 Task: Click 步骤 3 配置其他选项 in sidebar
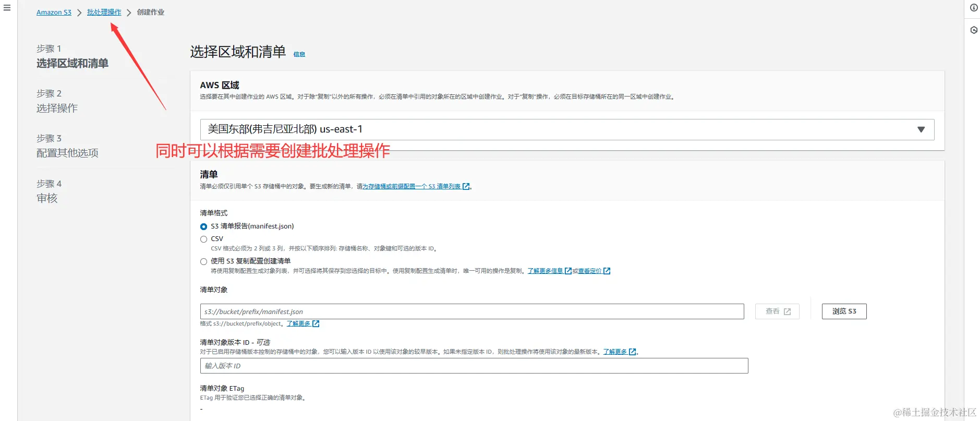tap(67, 146)
